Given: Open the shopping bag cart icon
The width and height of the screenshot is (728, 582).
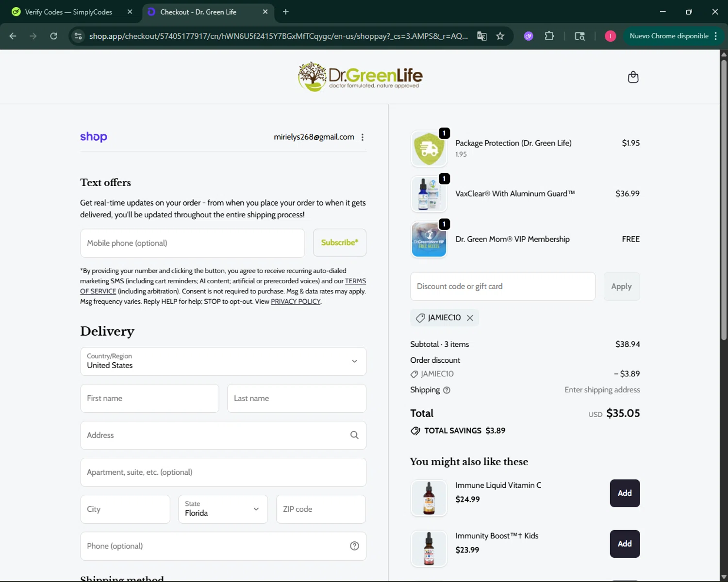Looking at the screenshot, I should pyautogui.click(x=633, y=77).
